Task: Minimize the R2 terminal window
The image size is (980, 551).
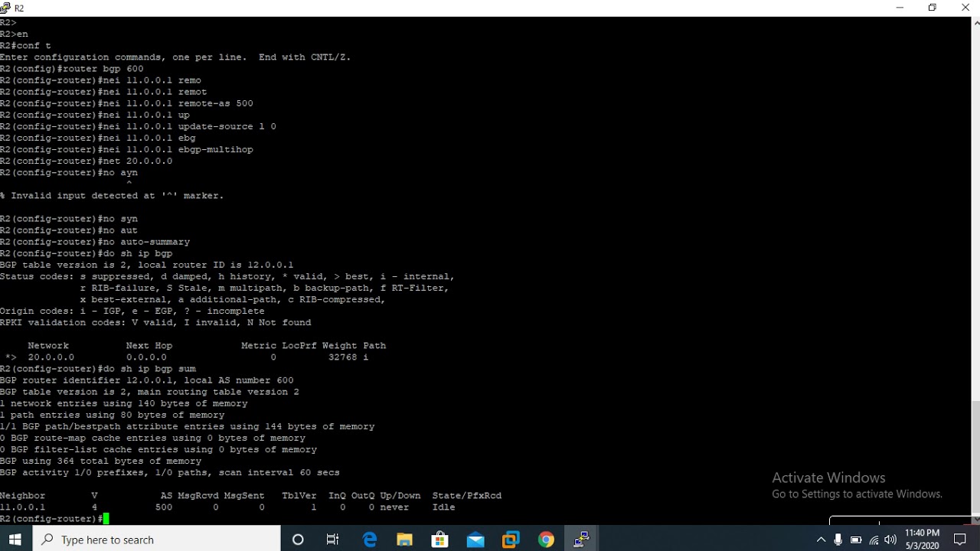Action: (900, 8)
